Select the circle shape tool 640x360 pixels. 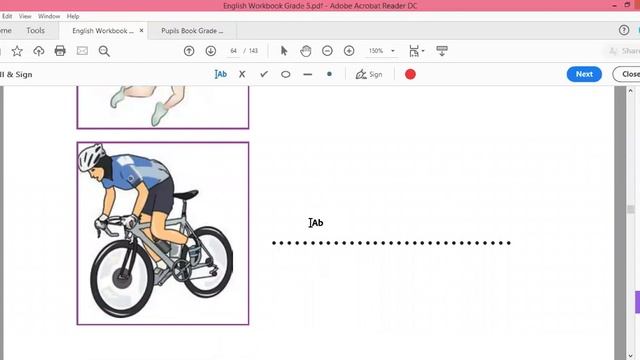286,74
